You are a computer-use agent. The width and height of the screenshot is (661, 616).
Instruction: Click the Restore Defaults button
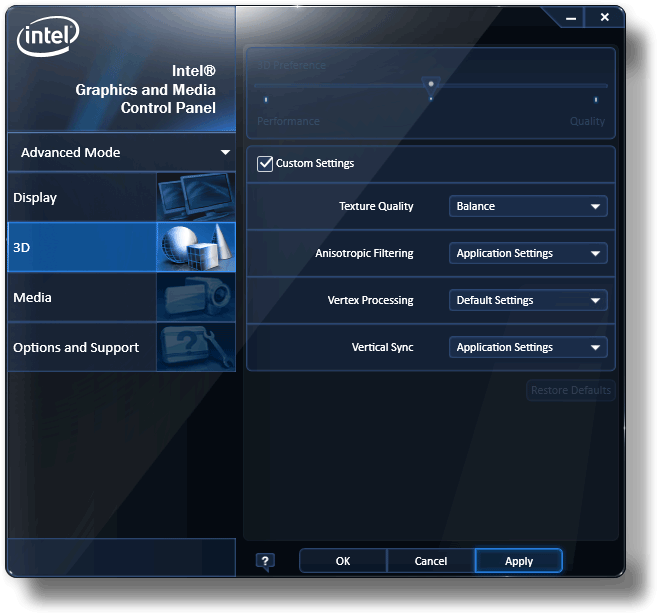point(571,390)
